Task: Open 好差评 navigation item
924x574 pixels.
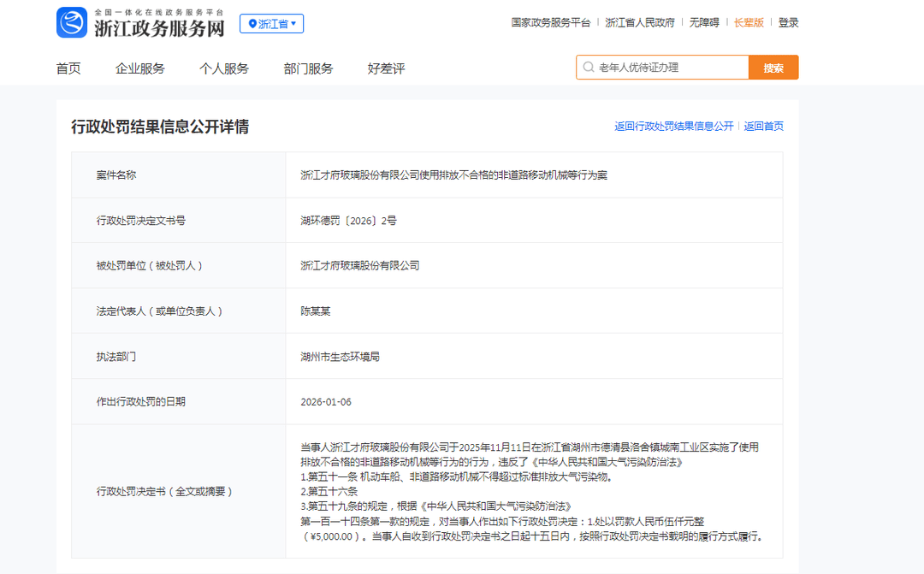Action: (x=386, y=68)
